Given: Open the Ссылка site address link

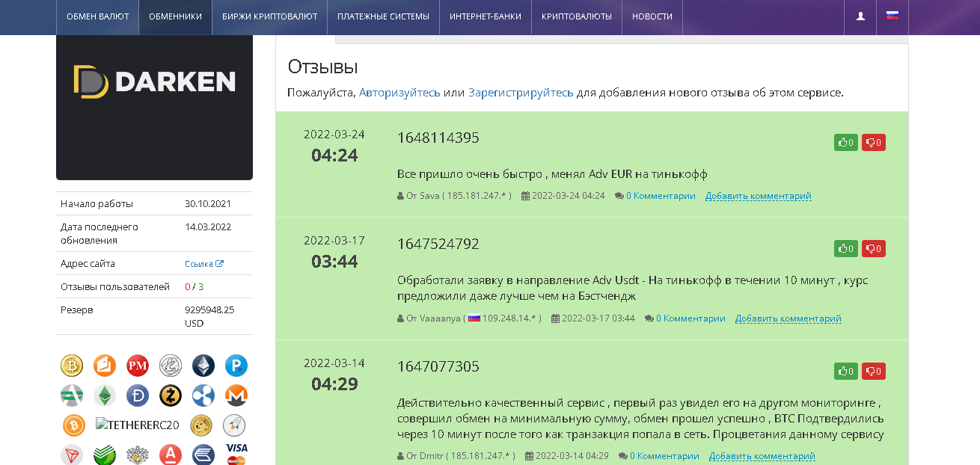Looking at the screenshot, I should (203, 264).
